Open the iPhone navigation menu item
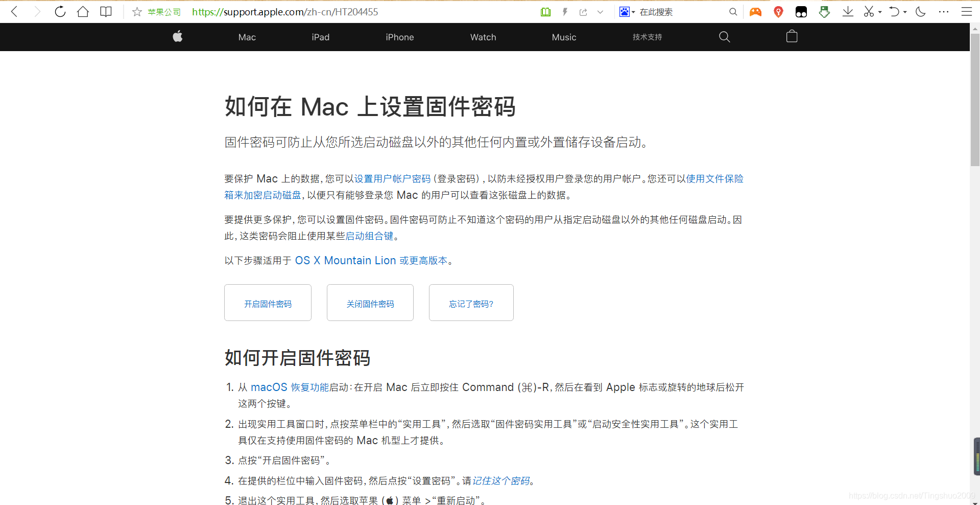980x505 pixels. pos(400,37)
